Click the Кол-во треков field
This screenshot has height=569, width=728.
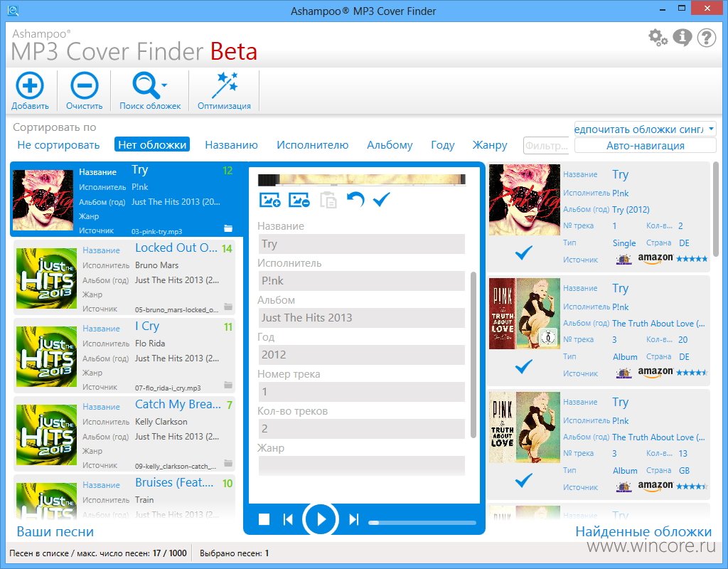click(362, 429)
